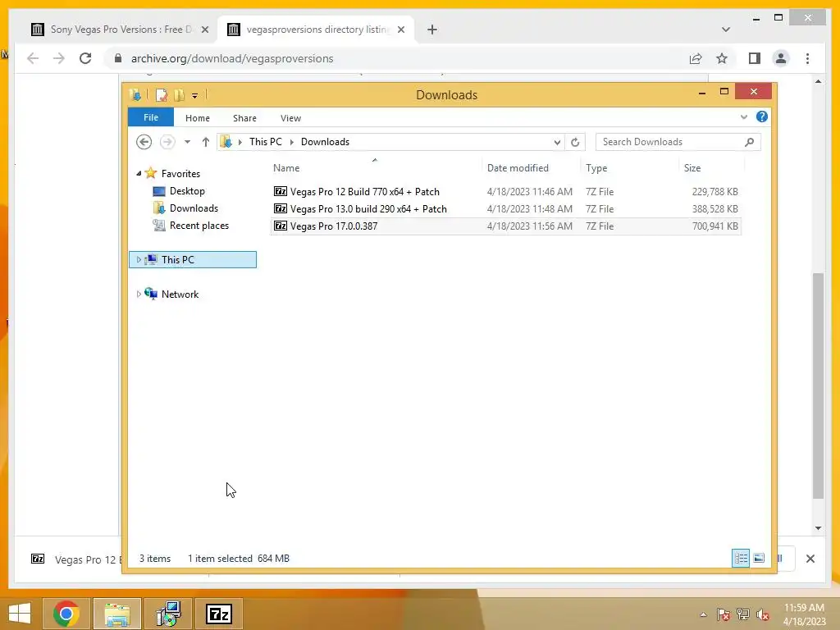Go up one folder level

click(206, 142)
